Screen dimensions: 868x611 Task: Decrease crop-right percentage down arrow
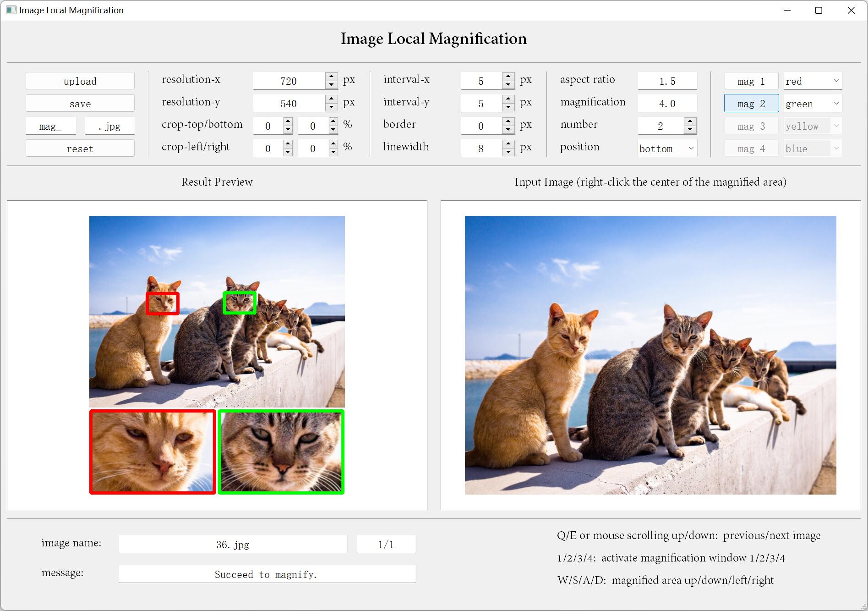coord(333,152)
